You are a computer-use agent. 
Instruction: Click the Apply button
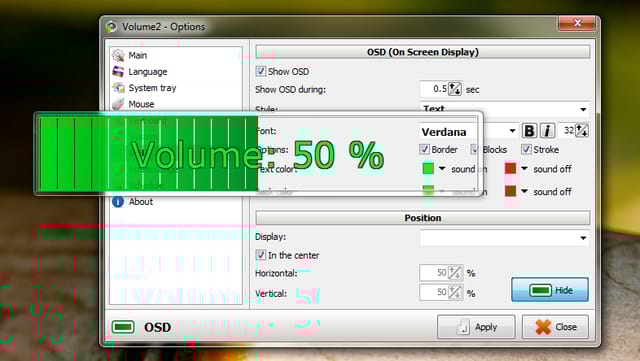point(476,327)
